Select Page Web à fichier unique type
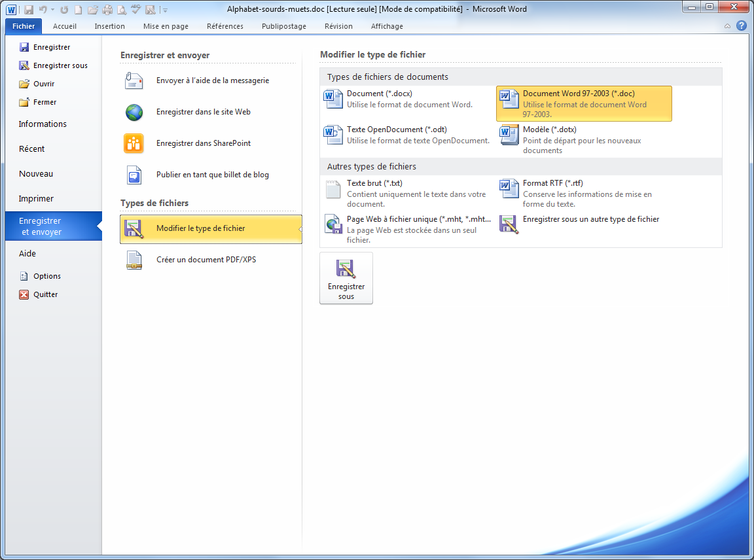 [408, 229]
